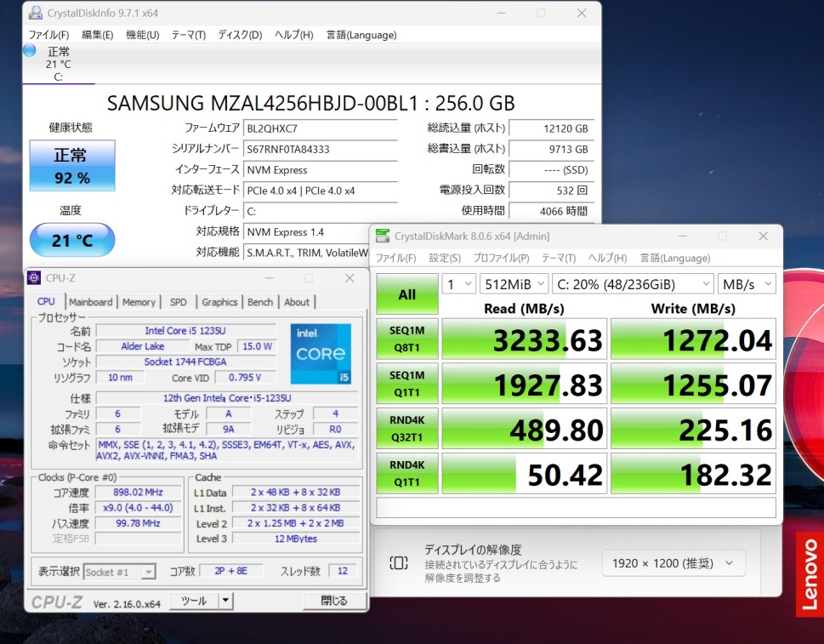Click the 閉じる button in CPU-Z
The image size is (824, 644).
point(333,601)
